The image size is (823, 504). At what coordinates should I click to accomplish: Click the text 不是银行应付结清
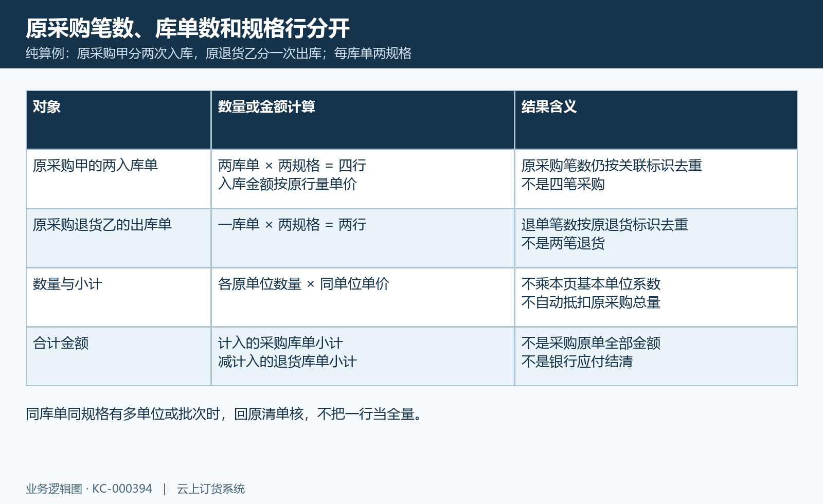[577, 362]
